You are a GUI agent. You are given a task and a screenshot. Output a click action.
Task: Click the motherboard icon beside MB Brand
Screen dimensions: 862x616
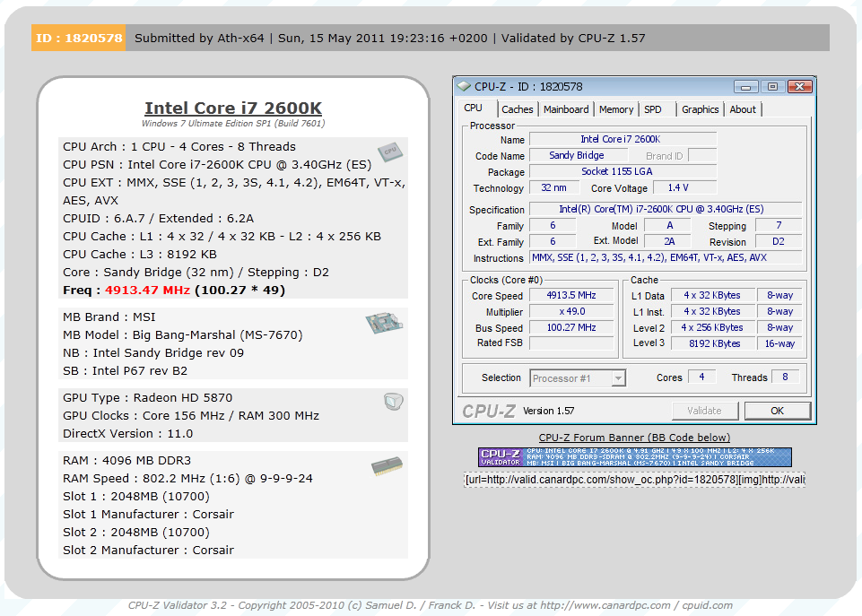click(x=384, y=323)
